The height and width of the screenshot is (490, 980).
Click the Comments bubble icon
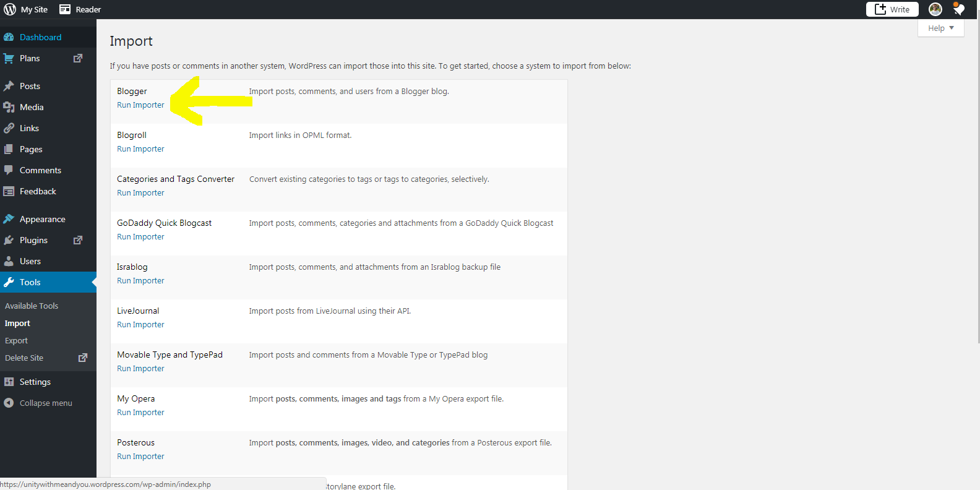(x=9, y=170)
